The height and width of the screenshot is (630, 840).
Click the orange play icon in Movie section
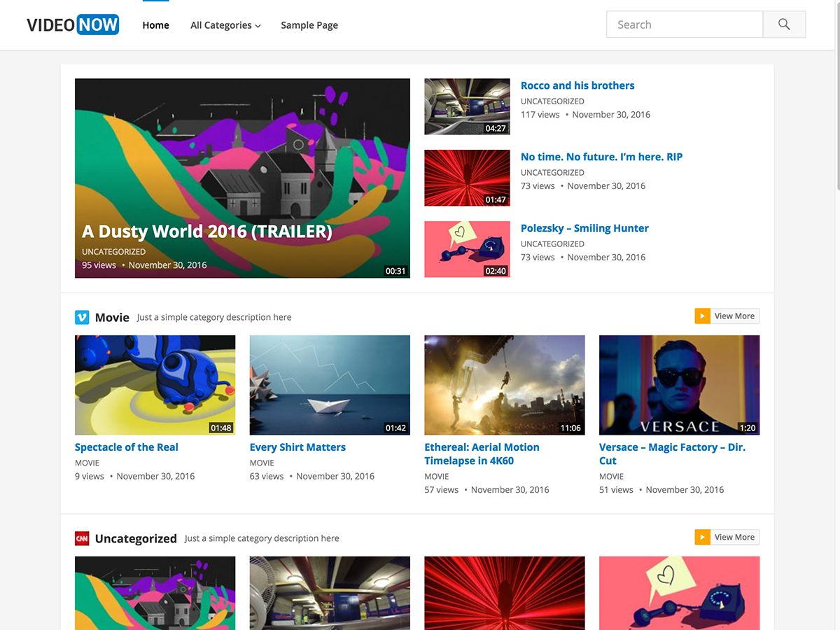click(702, 316)
